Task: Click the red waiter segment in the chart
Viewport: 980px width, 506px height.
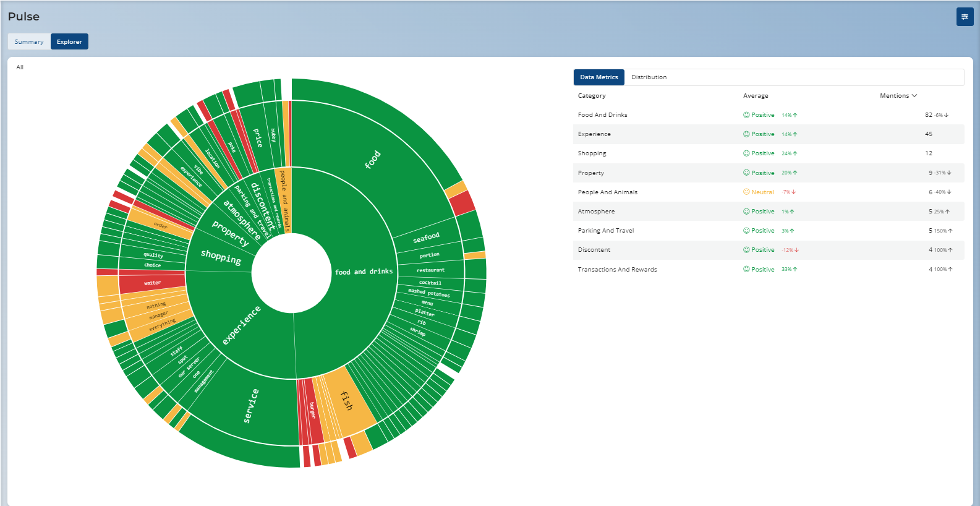Action: tap(152, 283)
